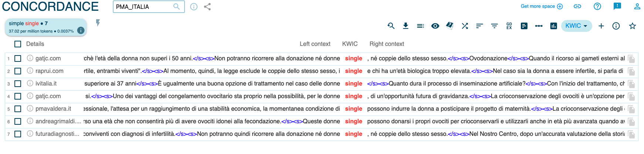Sort the concordance lines
The image size is (644, 154).
click(479, 26)
